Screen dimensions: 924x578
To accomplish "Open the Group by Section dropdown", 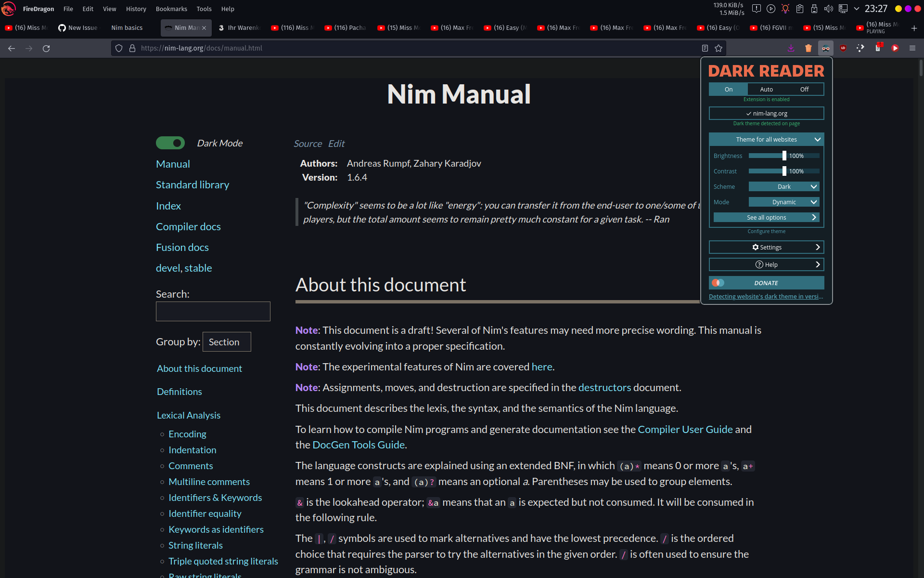I will click(227, 342).
